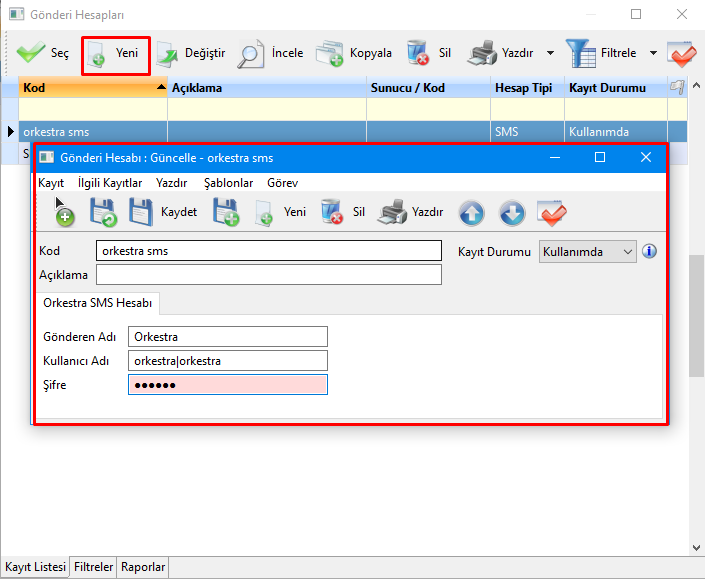Viewport: 705px width, 579px height.
Task: Click the Kopyala icon in main toolbar
Action: click(x=331, y=53)
